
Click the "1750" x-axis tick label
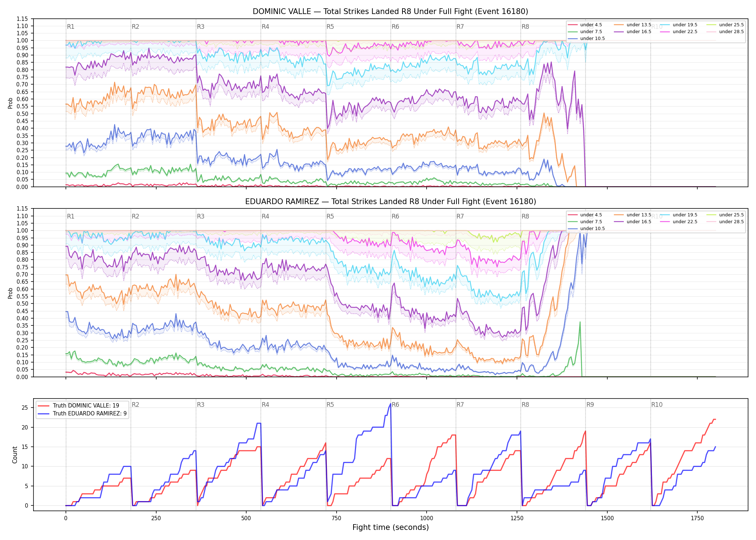(x=697, y=518)
